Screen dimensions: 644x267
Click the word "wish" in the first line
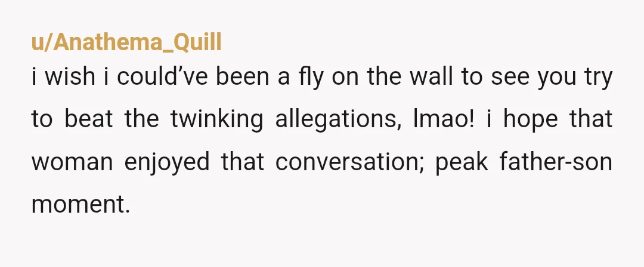(69, 76)
